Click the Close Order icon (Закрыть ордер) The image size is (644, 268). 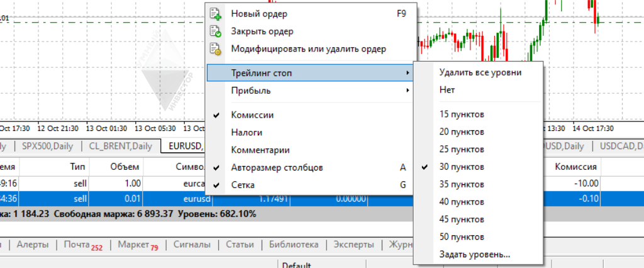(216, 31)
